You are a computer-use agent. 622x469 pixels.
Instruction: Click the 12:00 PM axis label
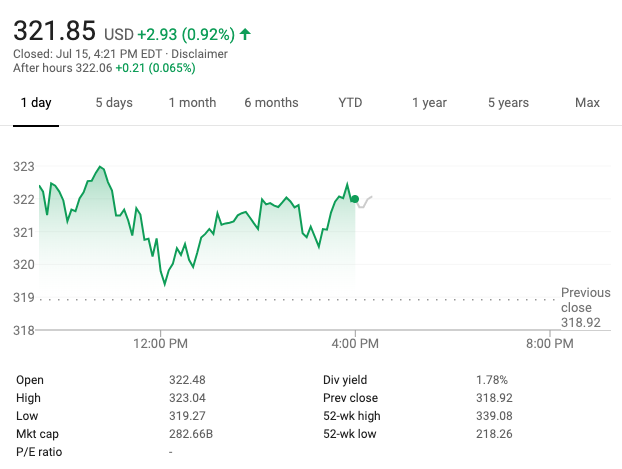point(161,344)
